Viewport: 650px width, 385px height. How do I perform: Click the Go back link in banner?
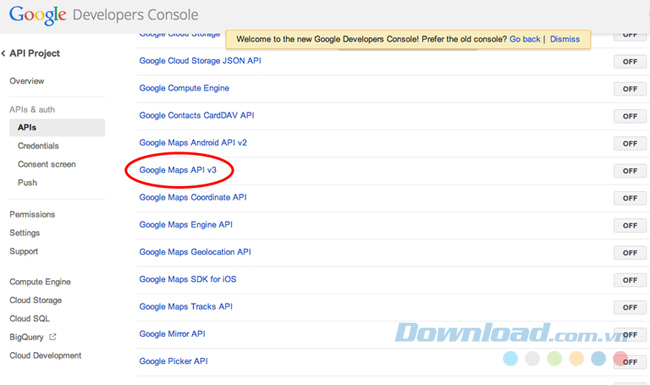coord(525,39)
